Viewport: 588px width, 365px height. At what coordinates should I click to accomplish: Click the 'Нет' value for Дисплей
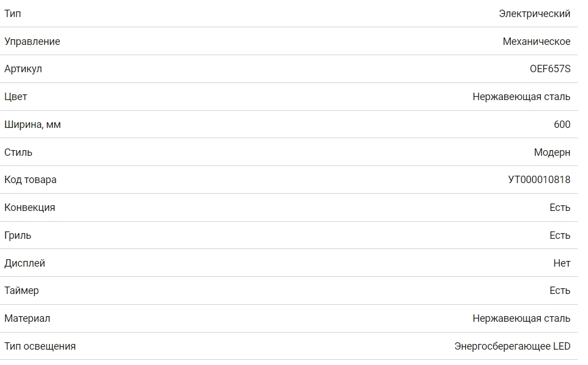pyautogui.click(x=561, y=263)
